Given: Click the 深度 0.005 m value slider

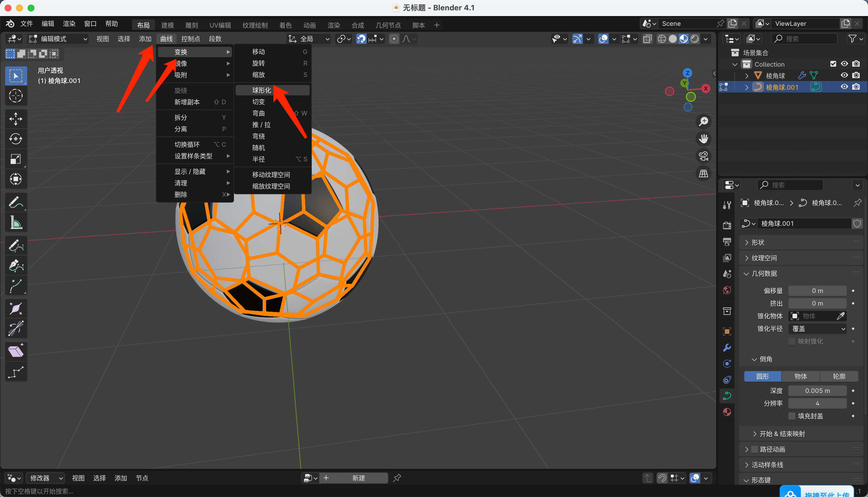Looking at the screenshot, I should tap(817, 390).
